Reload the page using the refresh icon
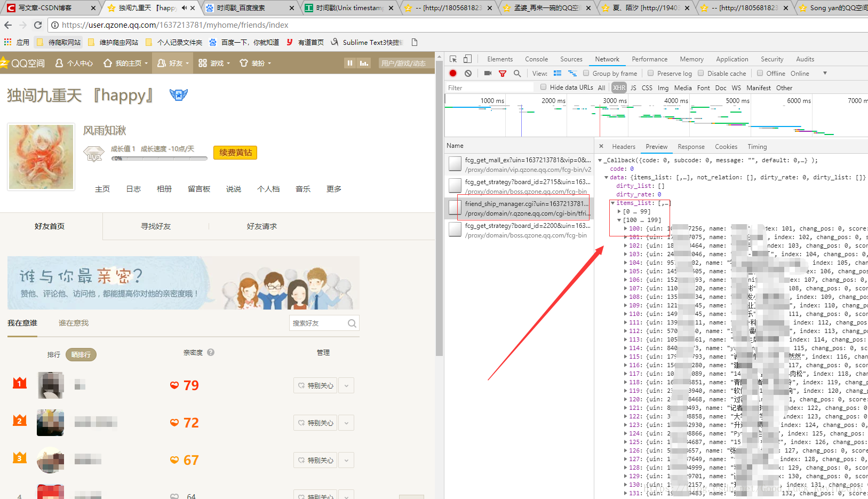This screenshot has width=868, height=499. [x=38, y=25]
